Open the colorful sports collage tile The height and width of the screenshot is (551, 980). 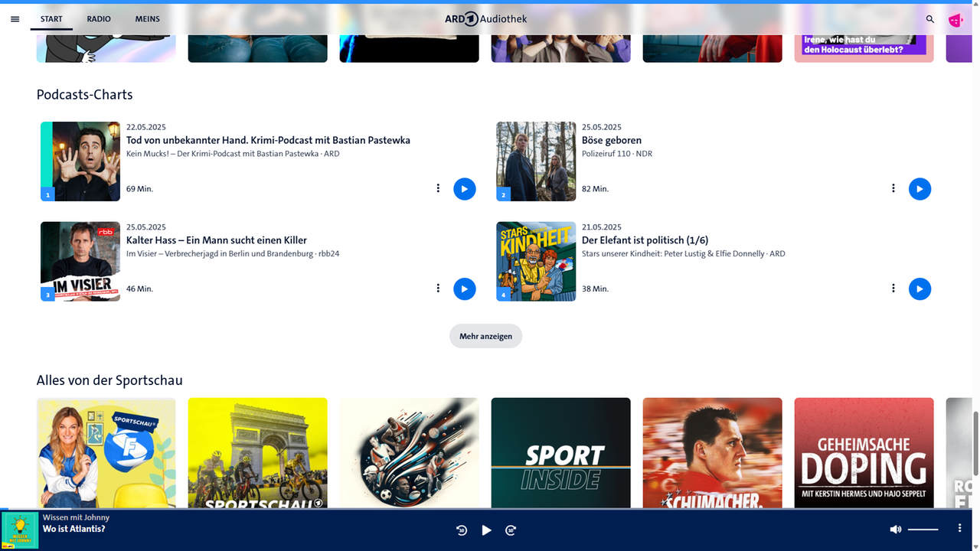(x=409, y=452)
